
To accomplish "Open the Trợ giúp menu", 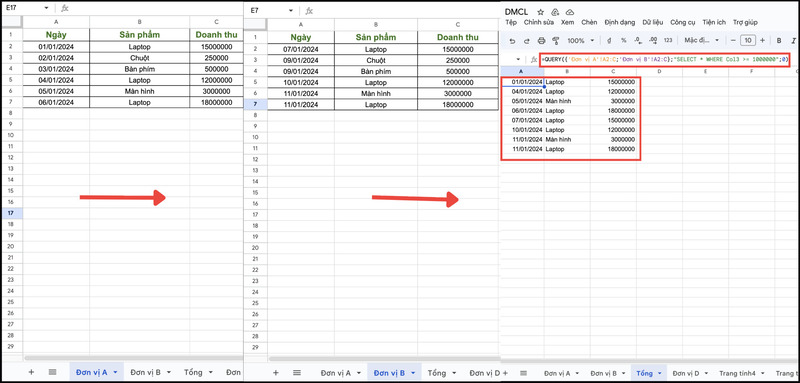I will [745, 22].
